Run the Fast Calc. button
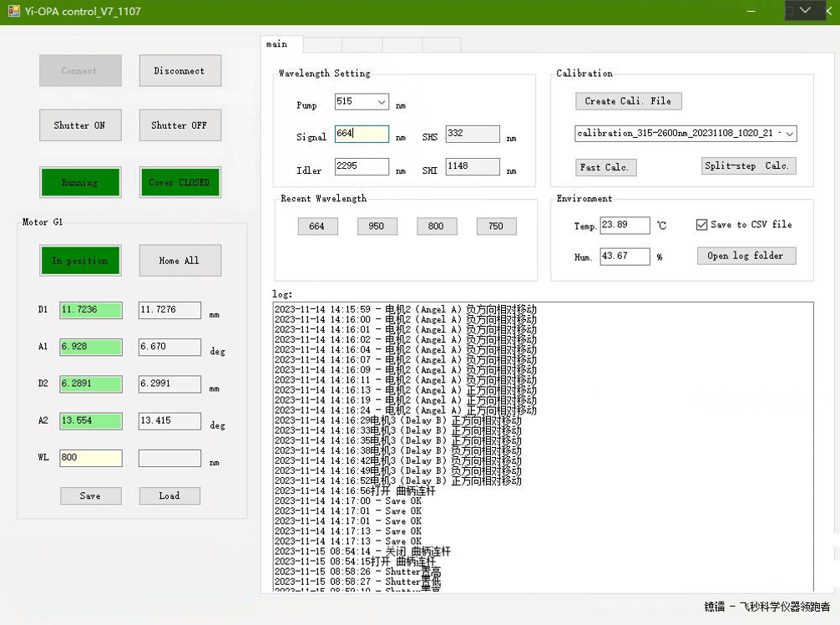Screen dimensions: 840x625 click(605, 167)
